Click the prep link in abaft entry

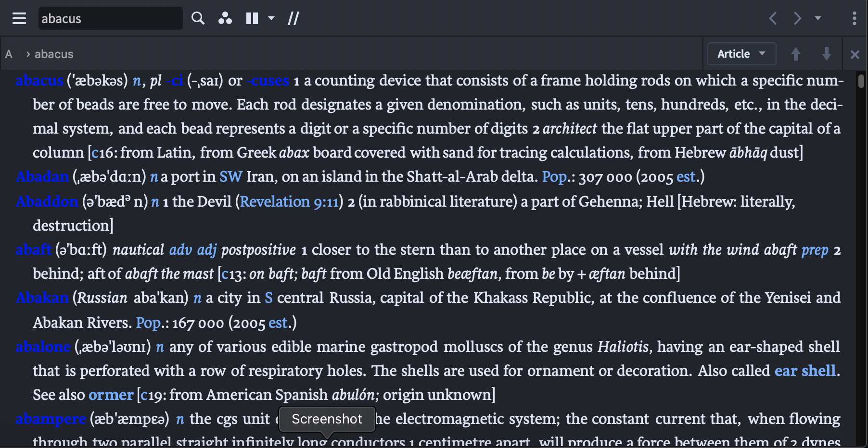[815, 250]
